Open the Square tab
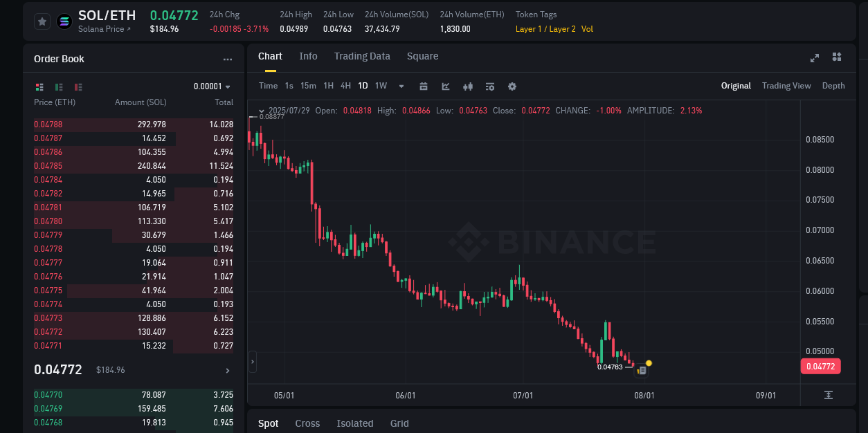868x433 pixels. coord(422,57)
